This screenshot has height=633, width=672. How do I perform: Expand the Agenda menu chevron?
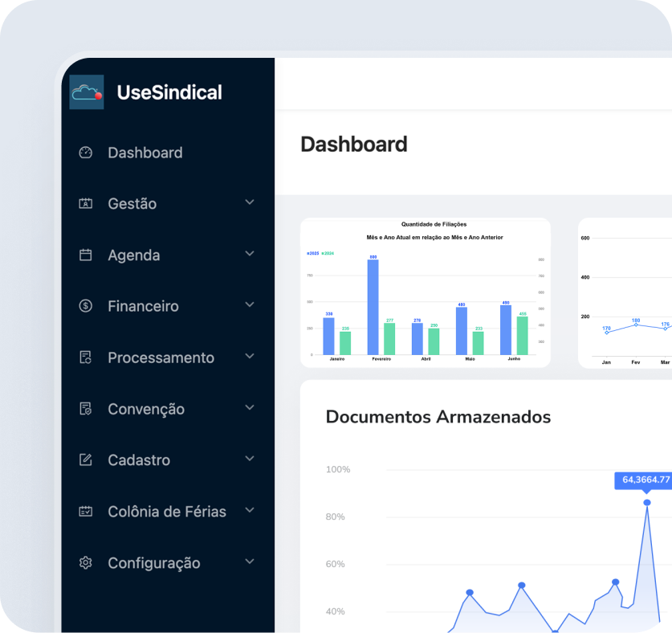point(250,254)
